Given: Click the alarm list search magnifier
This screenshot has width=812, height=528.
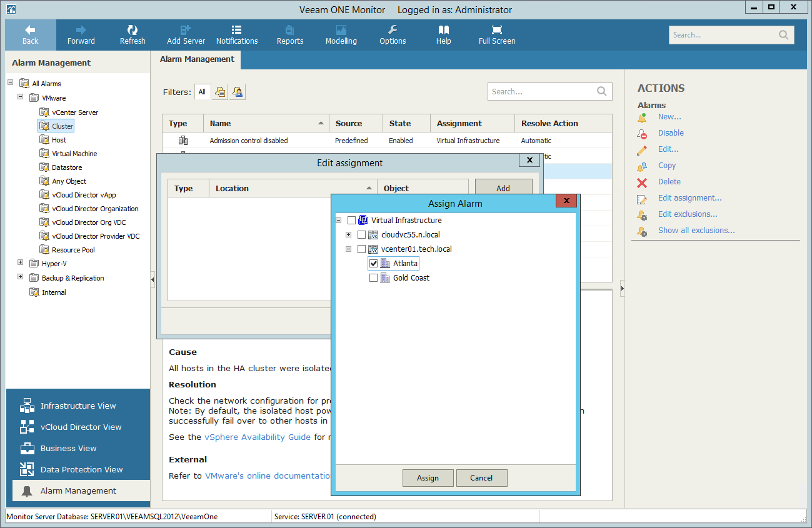Looking at the screenshot, I should click(602, 91).
